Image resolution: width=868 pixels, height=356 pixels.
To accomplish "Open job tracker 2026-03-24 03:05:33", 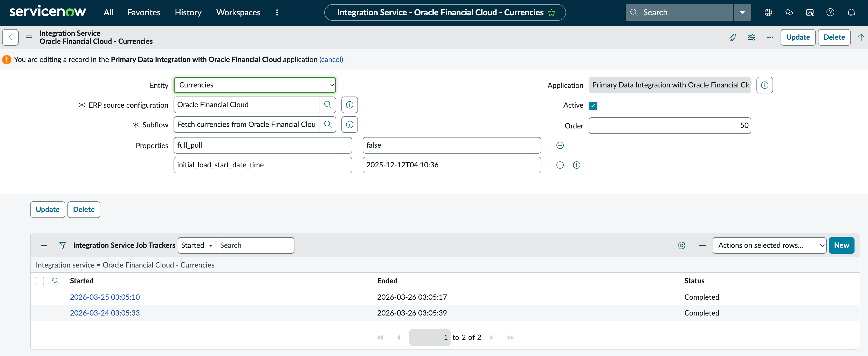I will (105, 313).
